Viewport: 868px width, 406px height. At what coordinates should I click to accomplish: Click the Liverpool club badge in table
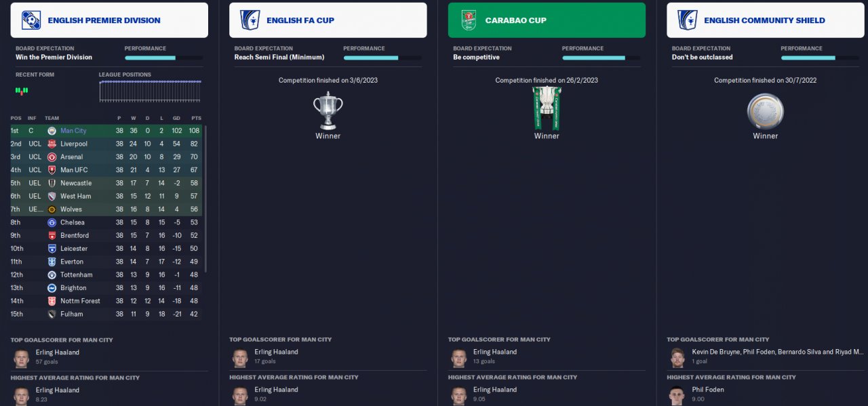click(x=52, y=144)
